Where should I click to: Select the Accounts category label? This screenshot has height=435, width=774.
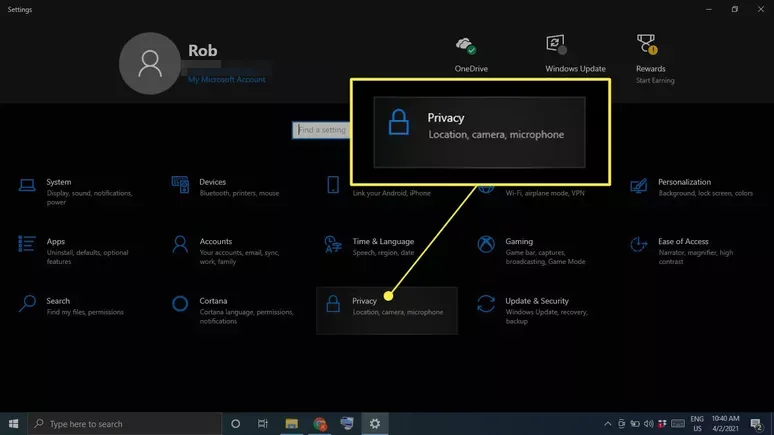pos(216,241)
